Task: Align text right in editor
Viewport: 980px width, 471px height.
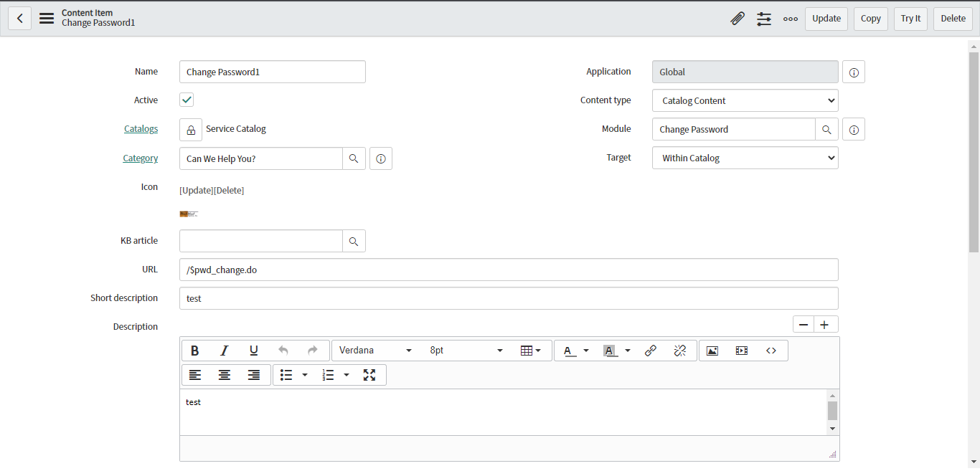Action: click(x=254, y=375)
